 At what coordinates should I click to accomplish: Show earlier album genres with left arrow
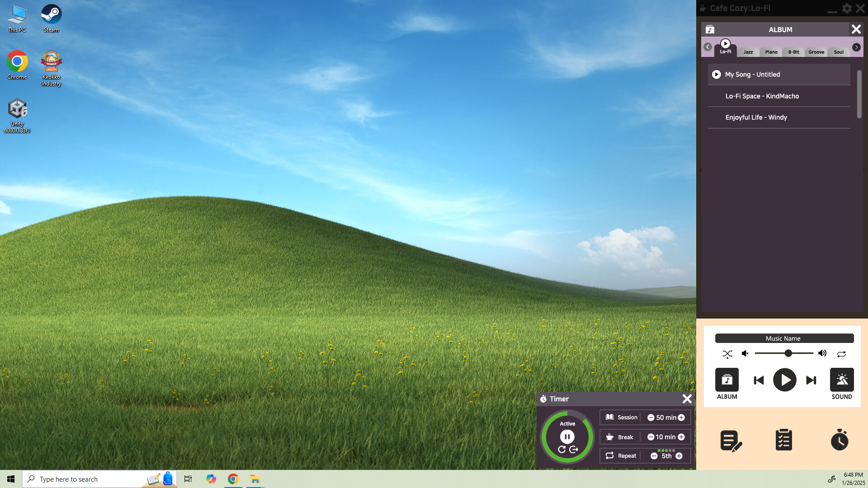tap(708, 47)
